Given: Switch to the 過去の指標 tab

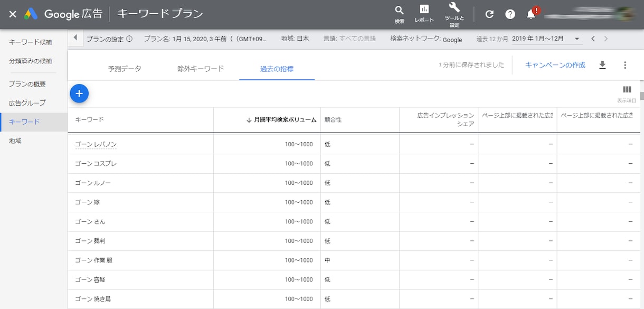Looking at the screenshot, I should click(x=277, y=69).
